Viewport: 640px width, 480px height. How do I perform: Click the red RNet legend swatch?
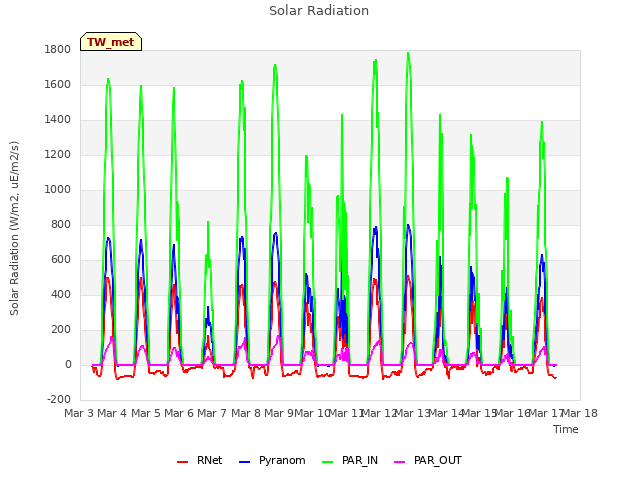tap(182, 462)
